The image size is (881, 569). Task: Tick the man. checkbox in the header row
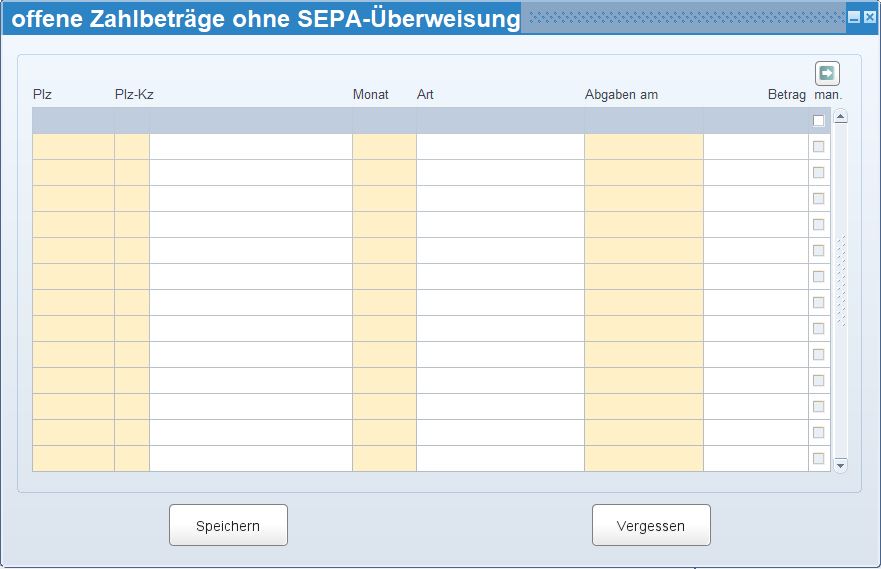pos(819,121)
